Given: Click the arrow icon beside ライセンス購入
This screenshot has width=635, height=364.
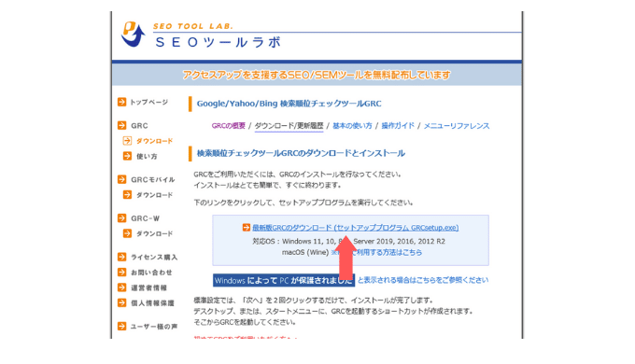Looking at the screenshot, I should pyautogui.click(x=122, y=257).
